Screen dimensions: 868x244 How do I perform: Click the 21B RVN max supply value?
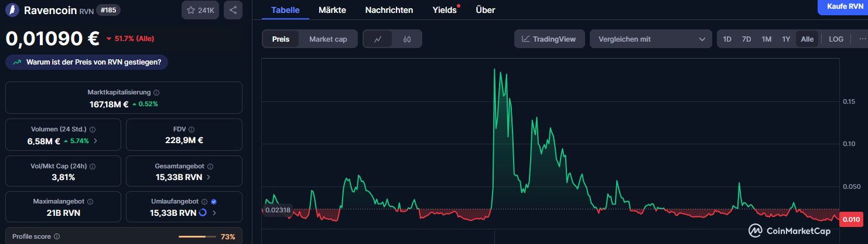(x=63, y=212)
